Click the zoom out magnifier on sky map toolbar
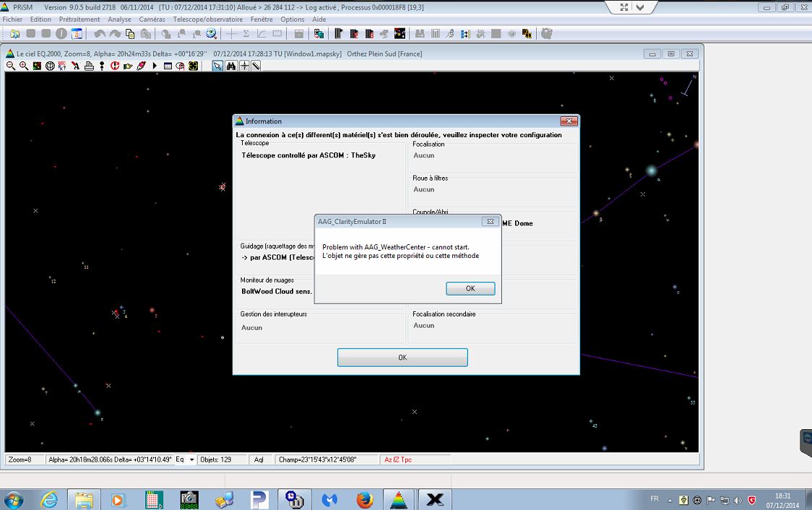812x510 pixels. coord(11,66)
